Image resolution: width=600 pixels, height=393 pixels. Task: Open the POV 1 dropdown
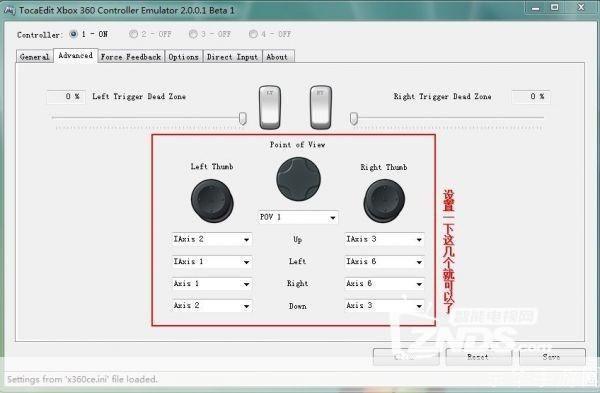click(298, 217)
